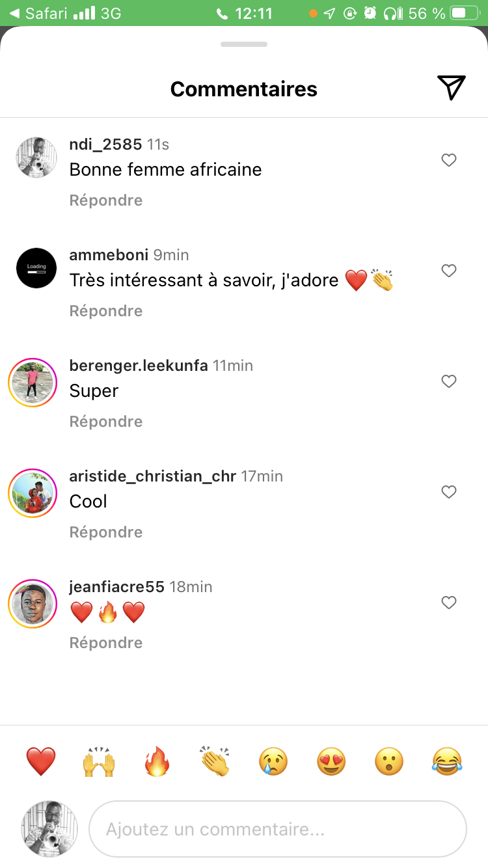Insert the red heart quick emoji
Screen dimensions: 488x868
[x=41, y=761]
